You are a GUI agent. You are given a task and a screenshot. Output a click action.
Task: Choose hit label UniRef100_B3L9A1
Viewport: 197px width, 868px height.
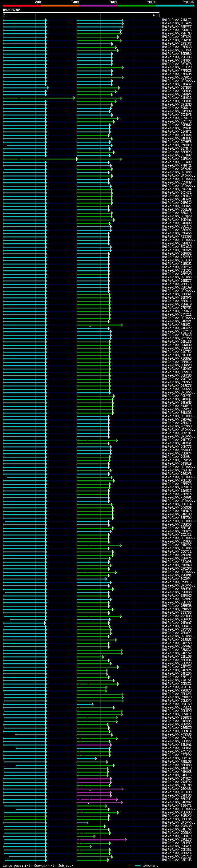[x=177, y=744]
